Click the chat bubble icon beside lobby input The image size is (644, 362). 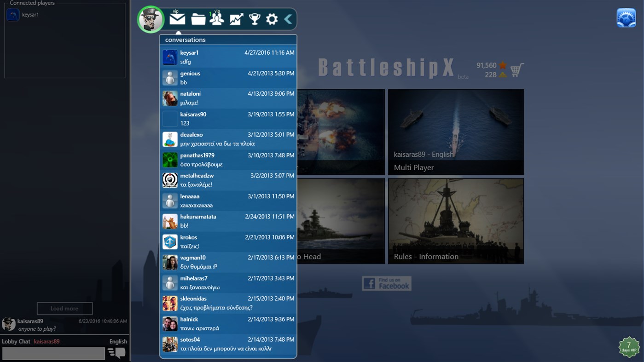click(116, 352)
